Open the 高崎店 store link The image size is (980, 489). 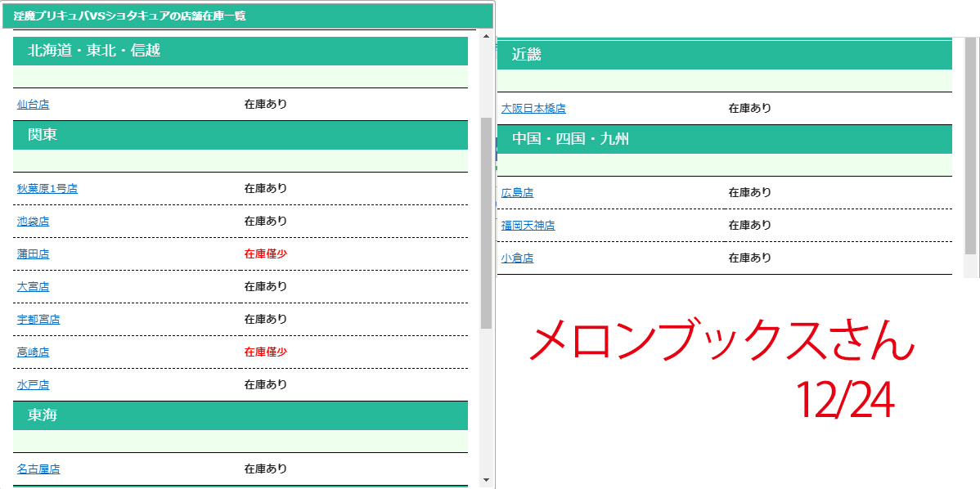(33, 352)
